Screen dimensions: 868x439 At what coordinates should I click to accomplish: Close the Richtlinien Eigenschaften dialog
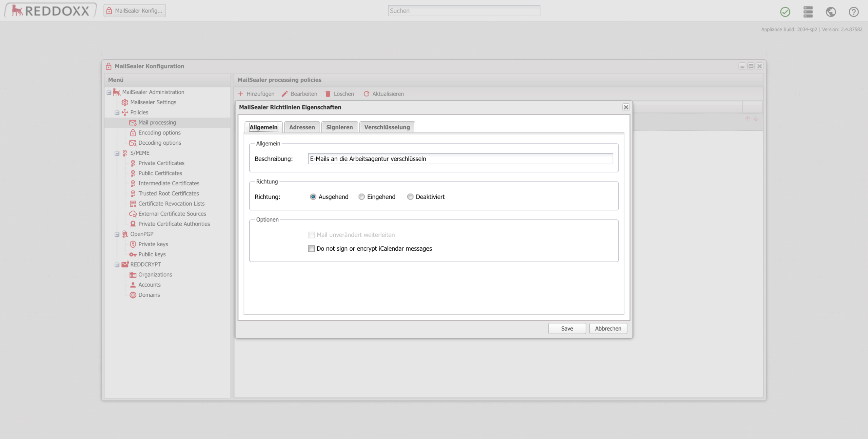tap(626, 107)
